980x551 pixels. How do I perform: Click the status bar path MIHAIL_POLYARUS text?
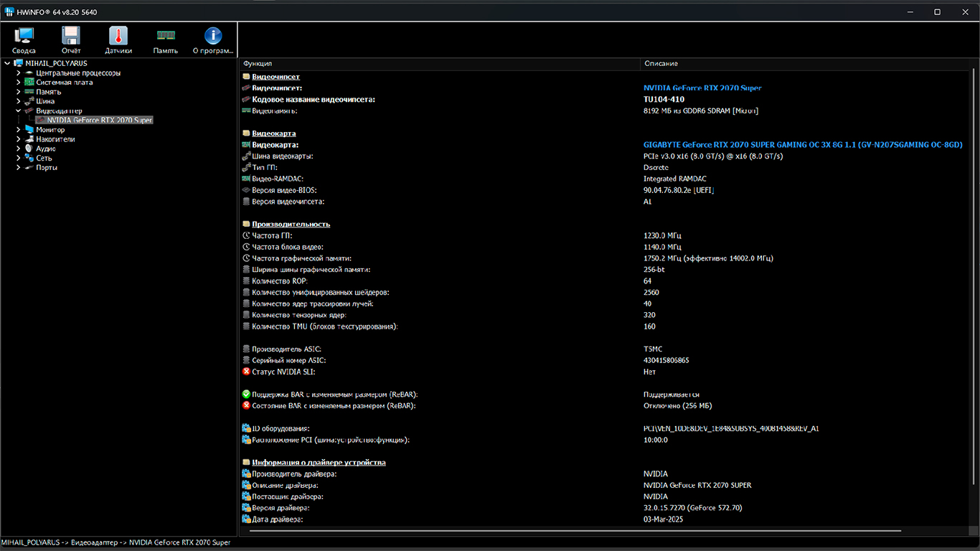click(31, 542)
